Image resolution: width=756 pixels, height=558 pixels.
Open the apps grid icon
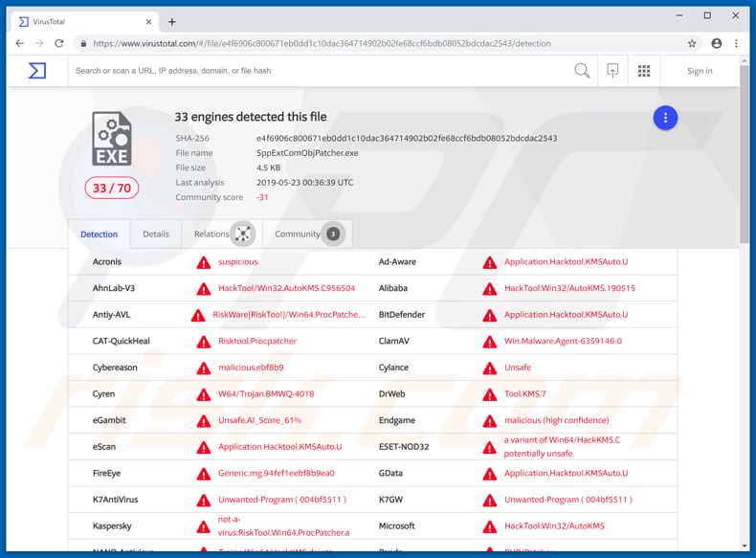(x=644, y=71)
